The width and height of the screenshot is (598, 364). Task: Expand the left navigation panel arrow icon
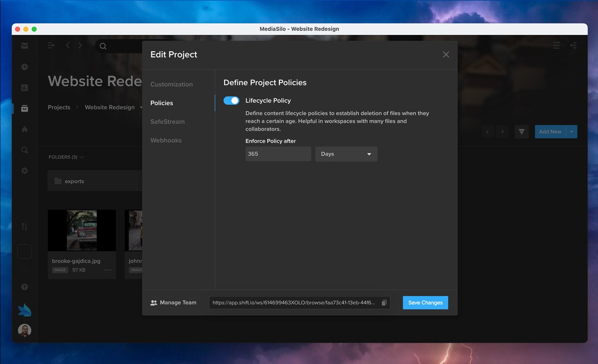(x=51, y=45)
